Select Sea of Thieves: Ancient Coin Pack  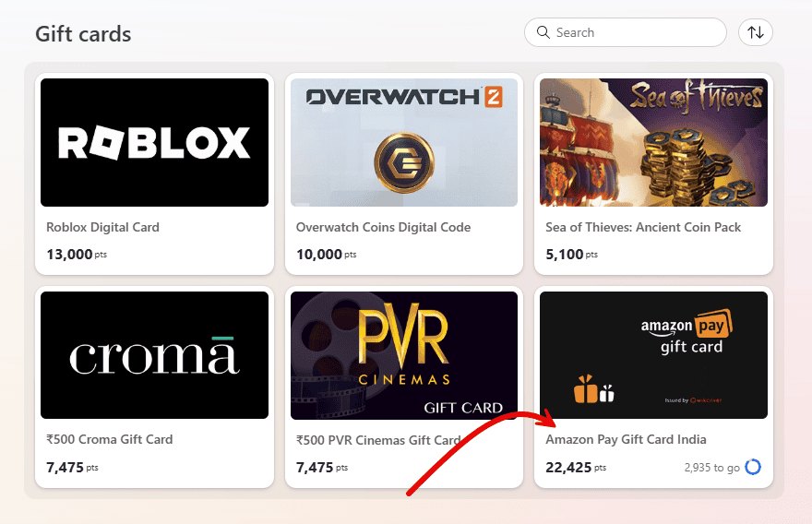(643, 227)
